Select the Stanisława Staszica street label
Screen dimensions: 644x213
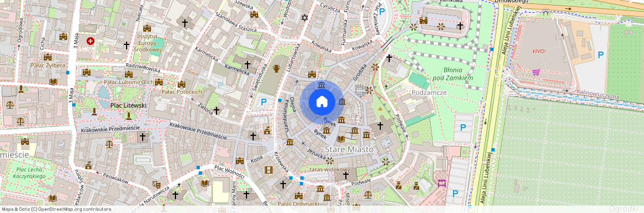[x=236, y=23]
